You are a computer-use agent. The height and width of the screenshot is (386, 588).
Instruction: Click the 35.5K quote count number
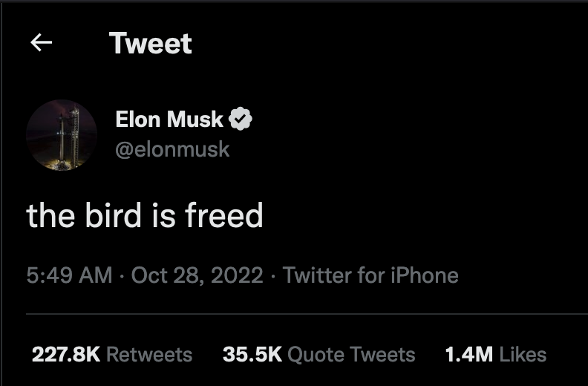pyautogui.click(x=252, y=354)
